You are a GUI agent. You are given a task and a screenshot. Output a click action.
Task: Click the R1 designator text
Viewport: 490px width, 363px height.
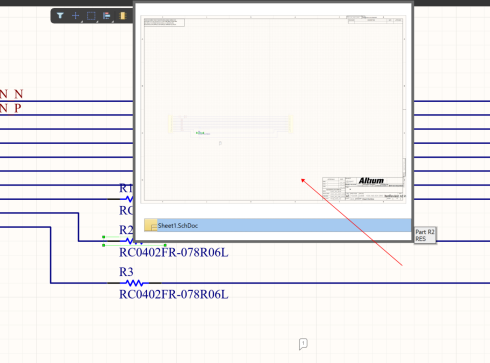click(x=126, y=188)
